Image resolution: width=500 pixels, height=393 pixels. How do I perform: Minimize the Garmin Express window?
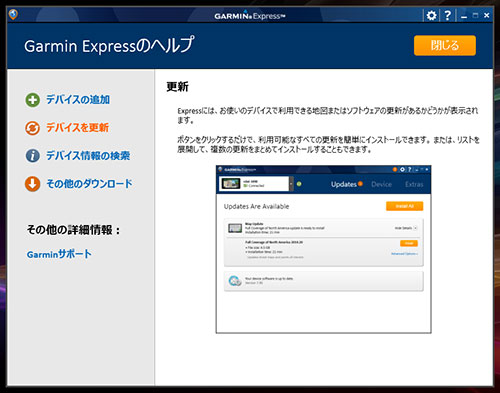464,16
